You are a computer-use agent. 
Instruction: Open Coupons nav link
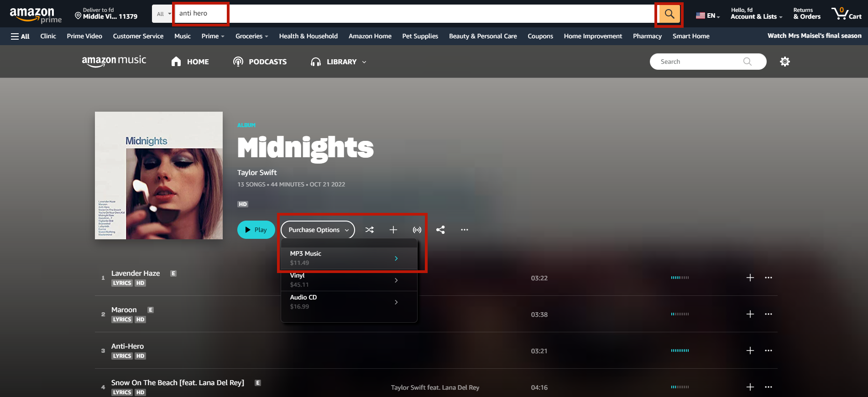[x=540, y=36]
